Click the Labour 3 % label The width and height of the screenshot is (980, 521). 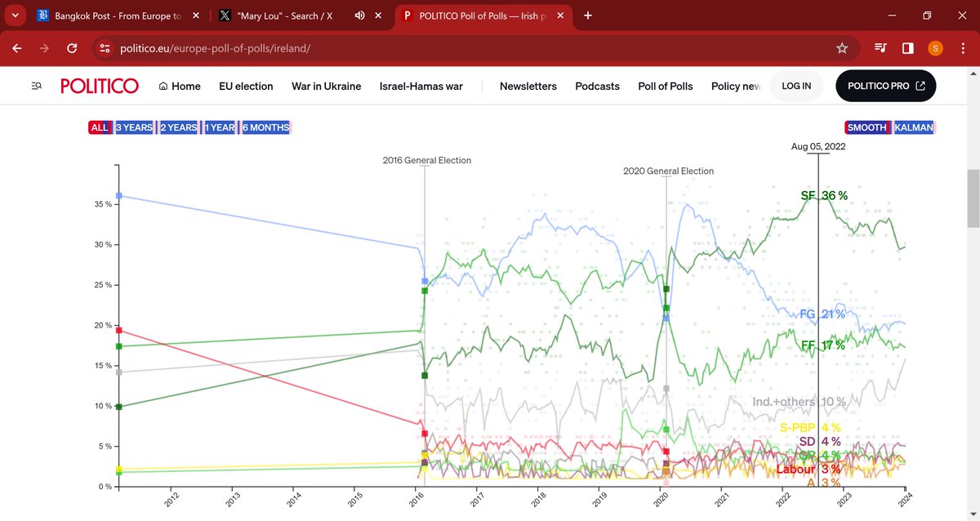pyautogui.click(x=808, y=469)
